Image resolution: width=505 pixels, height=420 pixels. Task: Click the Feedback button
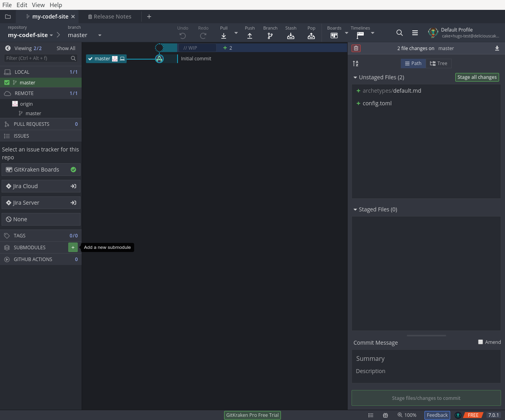coord(437,415)
